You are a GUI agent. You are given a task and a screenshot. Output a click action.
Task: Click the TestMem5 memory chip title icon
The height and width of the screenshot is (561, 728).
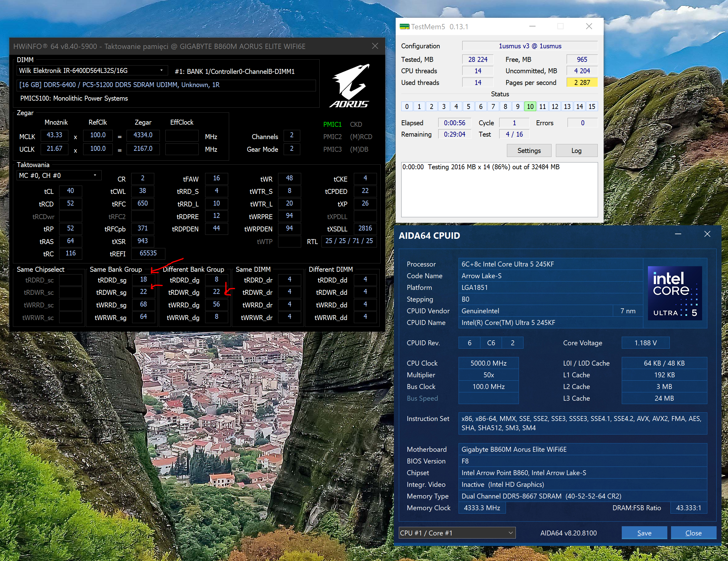click(404, 27)
